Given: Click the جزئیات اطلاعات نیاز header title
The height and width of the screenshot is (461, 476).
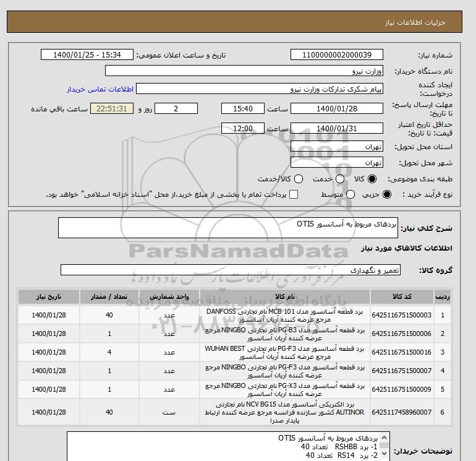Looking at the screenshot, I should pos(415,22).
